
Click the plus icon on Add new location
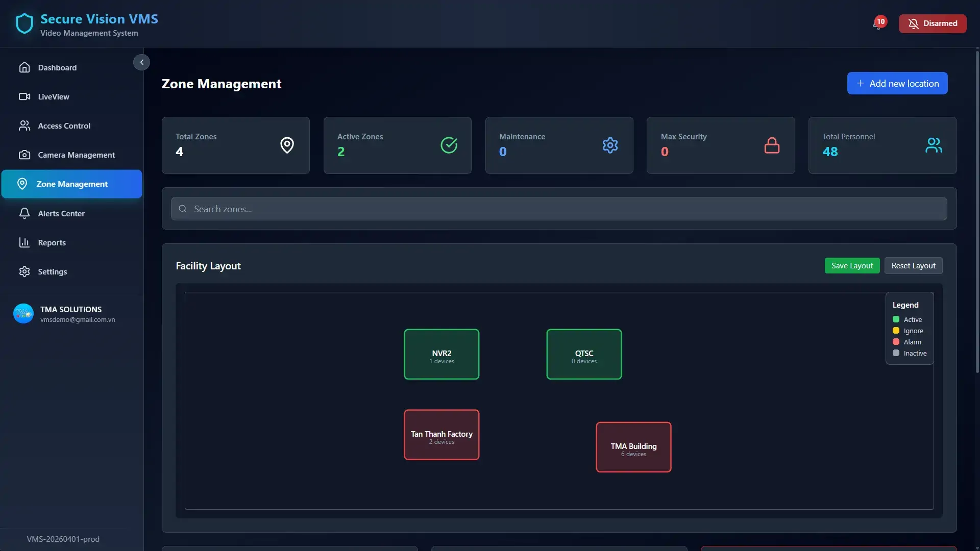861,83
